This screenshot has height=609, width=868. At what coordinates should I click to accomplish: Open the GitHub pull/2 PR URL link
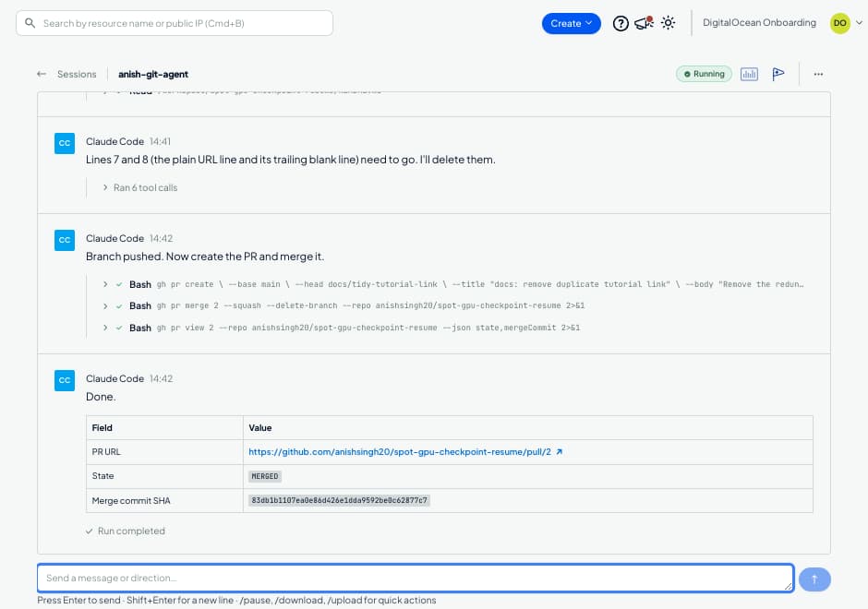[400, 452]
